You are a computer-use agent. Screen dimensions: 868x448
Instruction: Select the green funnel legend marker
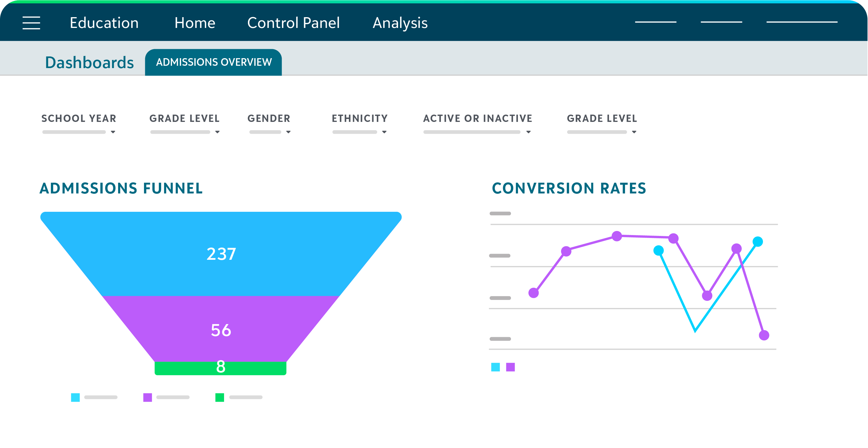click(220, 397)
